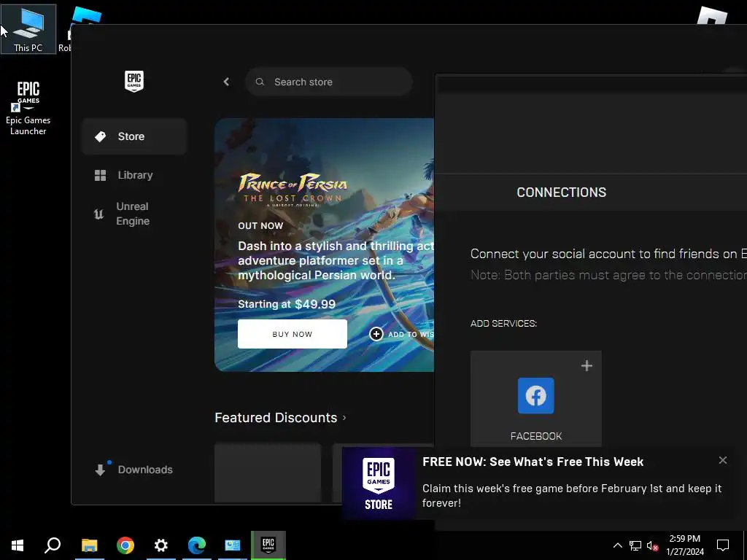Focus the Search store field
Viewport: 747px width, 560px height.
click(329, 82)
